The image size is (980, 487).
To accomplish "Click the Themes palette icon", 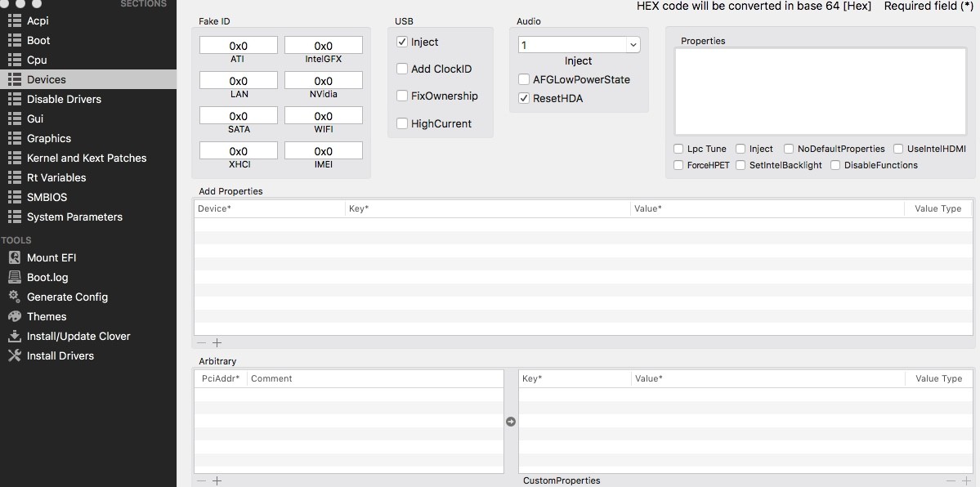I will 15,316.
